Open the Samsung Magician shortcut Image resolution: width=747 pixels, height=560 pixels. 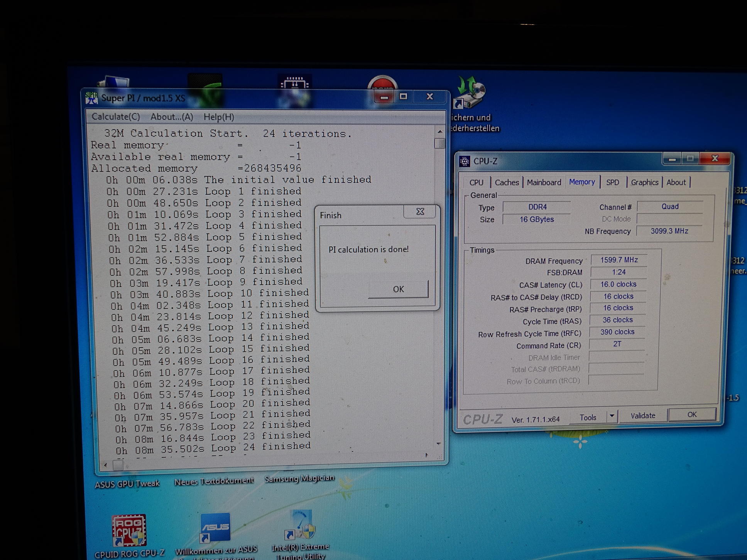coord(299,478)
